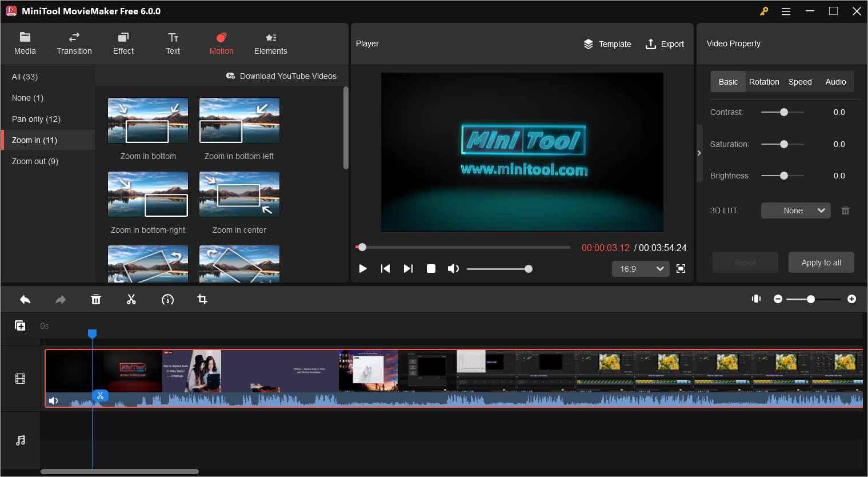The image size is (868, 477).
Task: Choose the Zoom in center thumbnail
Action: tap(239, 194)
